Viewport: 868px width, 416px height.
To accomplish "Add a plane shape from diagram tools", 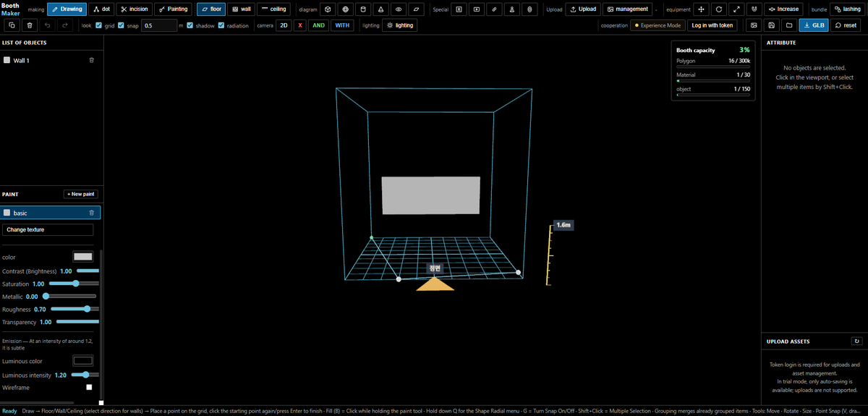I will click(417, 9).
